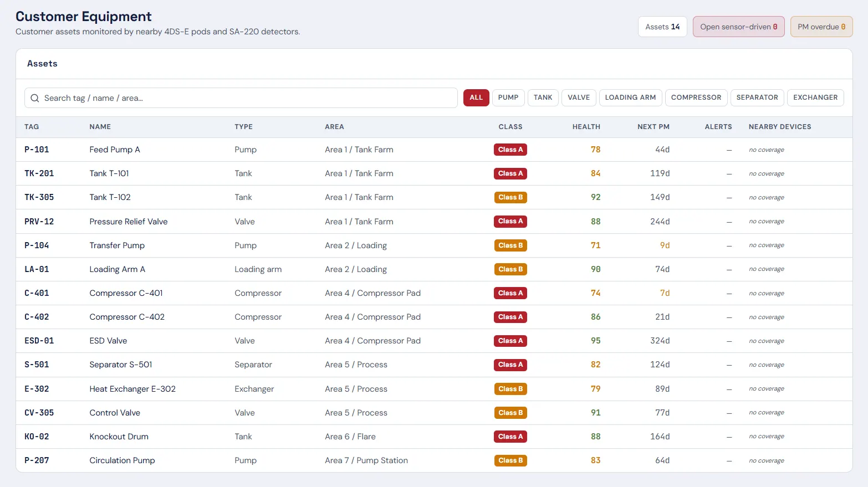Open asset tag E-302
Screen dimensions: 868x487
[37, 389]
